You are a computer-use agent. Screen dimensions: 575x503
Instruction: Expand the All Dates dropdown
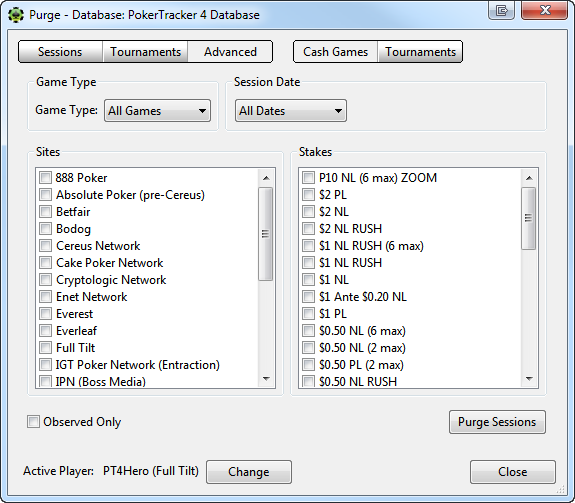coord(291,110)
